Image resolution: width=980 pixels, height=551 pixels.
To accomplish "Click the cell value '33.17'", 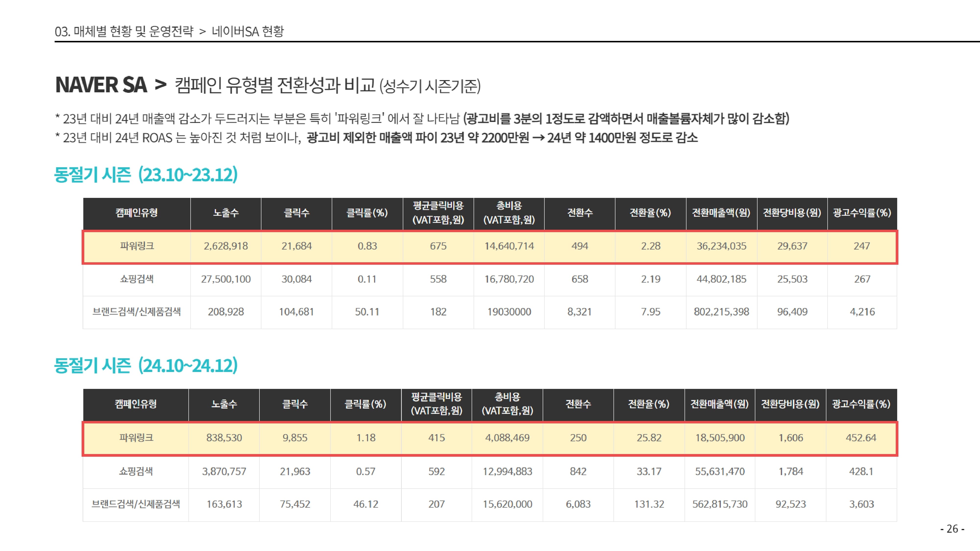I will 649,471.
